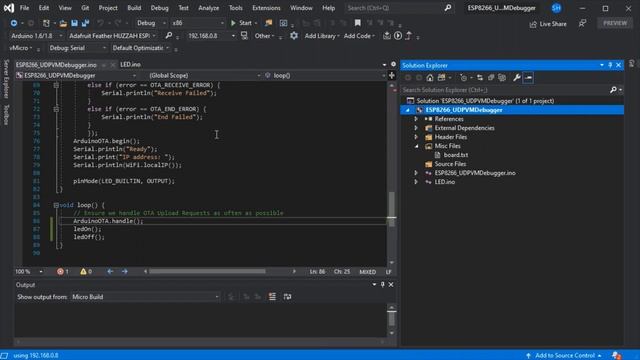Open the Git menu
Image resolution: width=640 pixels, height=360 pixels.
tap(85, 8)
